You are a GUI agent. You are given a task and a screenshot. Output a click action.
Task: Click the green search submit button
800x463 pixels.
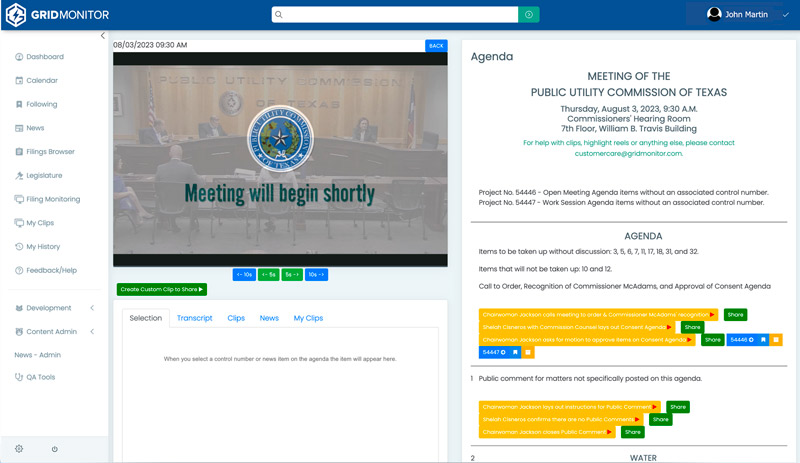click(x=529, y=14)
